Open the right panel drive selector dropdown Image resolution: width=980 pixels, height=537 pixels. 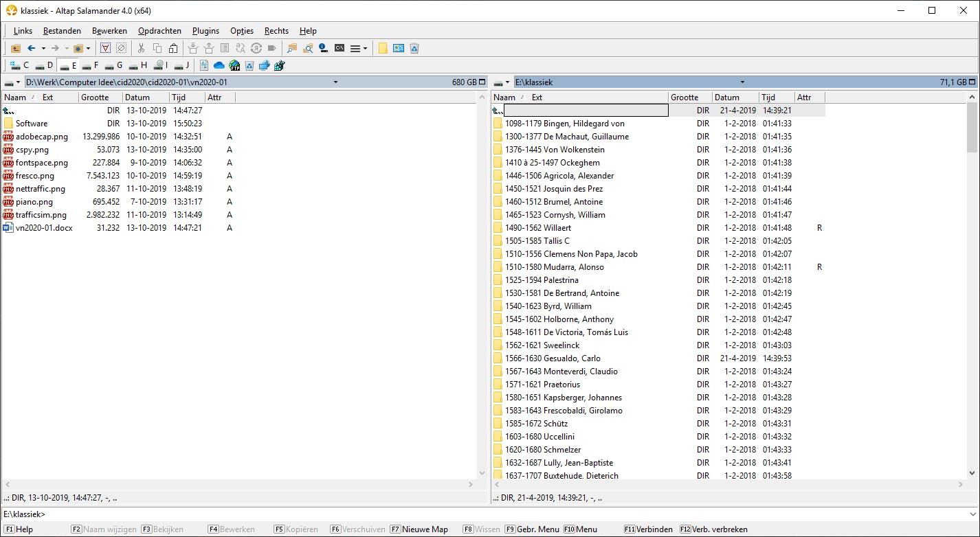[502, 82]
